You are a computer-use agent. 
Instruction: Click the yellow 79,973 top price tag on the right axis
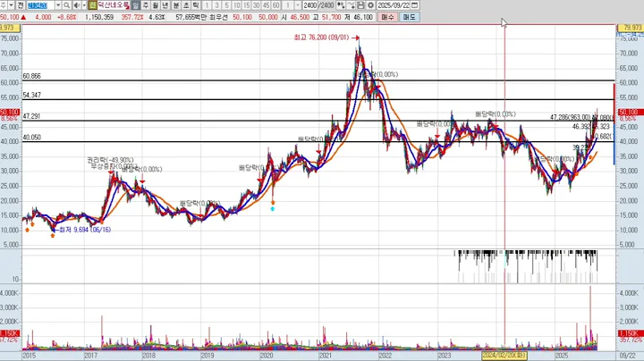click(632, 28)
